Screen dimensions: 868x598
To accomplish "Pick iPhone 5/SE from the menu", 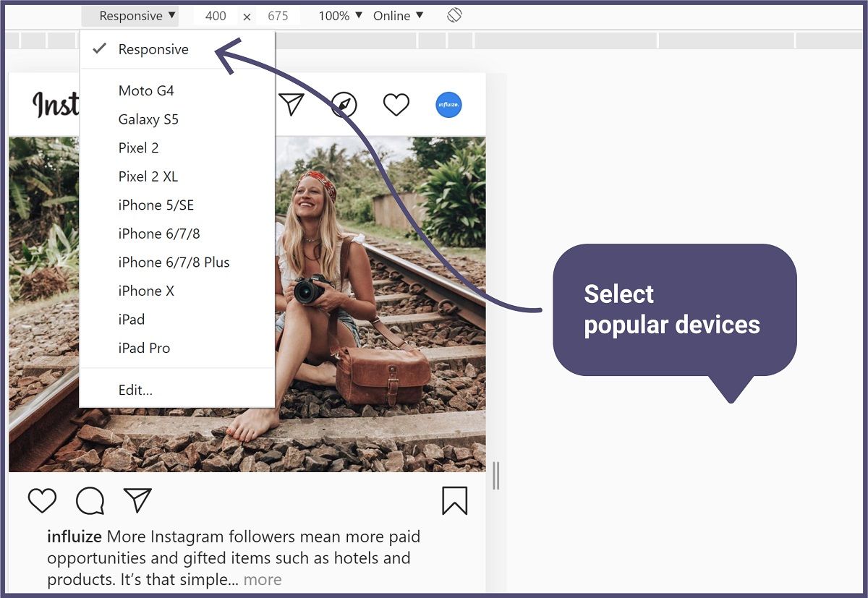I will tap(177, 205).
